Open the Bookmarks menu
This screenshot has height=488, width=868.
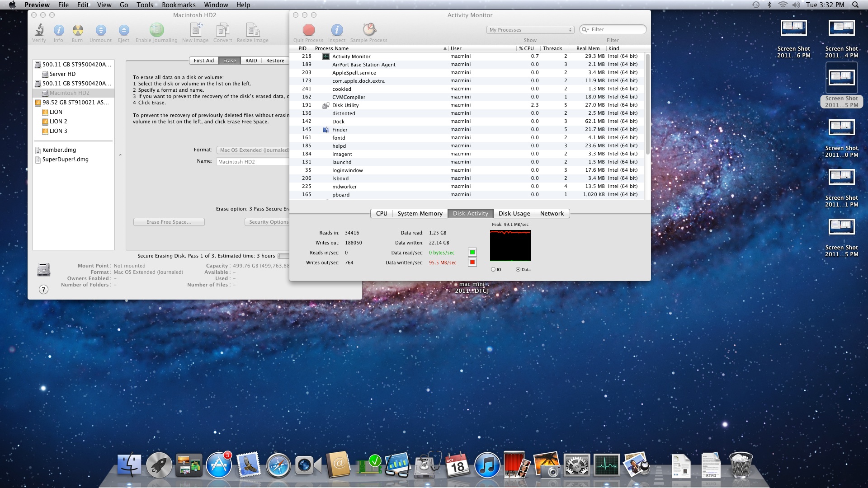[179, 5]
